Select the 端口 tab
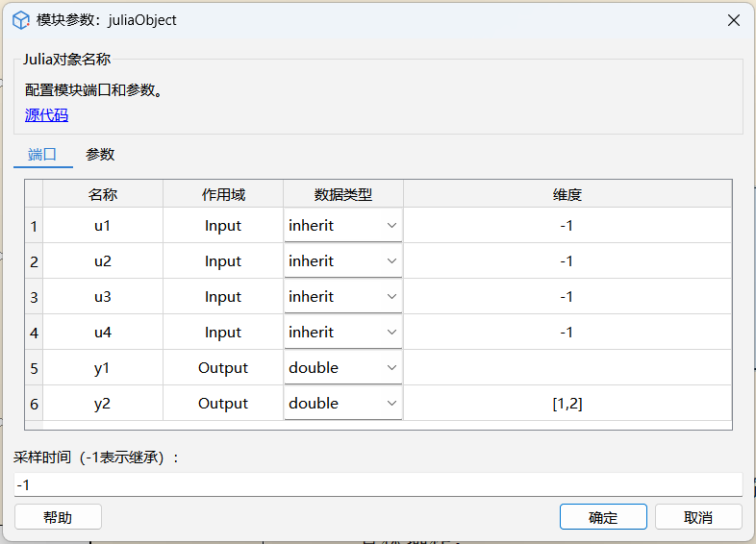Image resolution: width=756 pixels, height=544 pixels. tap(43, 154)
